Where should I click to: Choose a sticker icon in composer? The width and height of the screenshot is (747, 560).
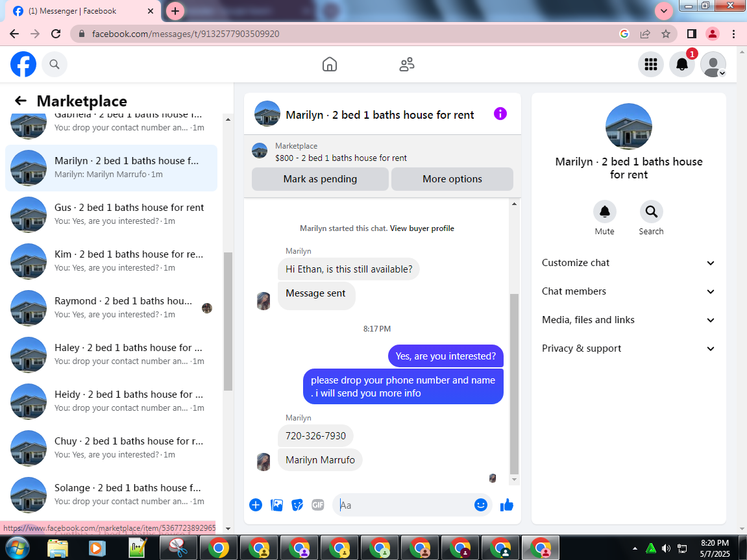pos(297,505)
